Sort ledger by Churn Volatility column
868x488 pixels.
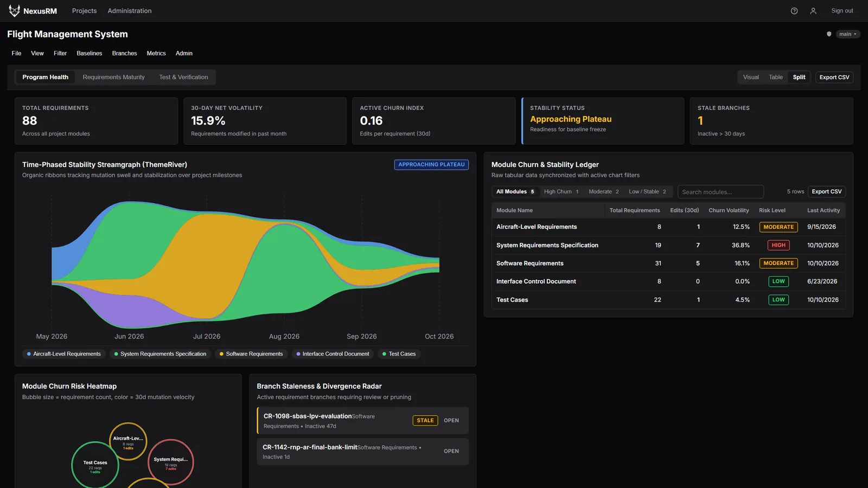(x=729, y=210)
